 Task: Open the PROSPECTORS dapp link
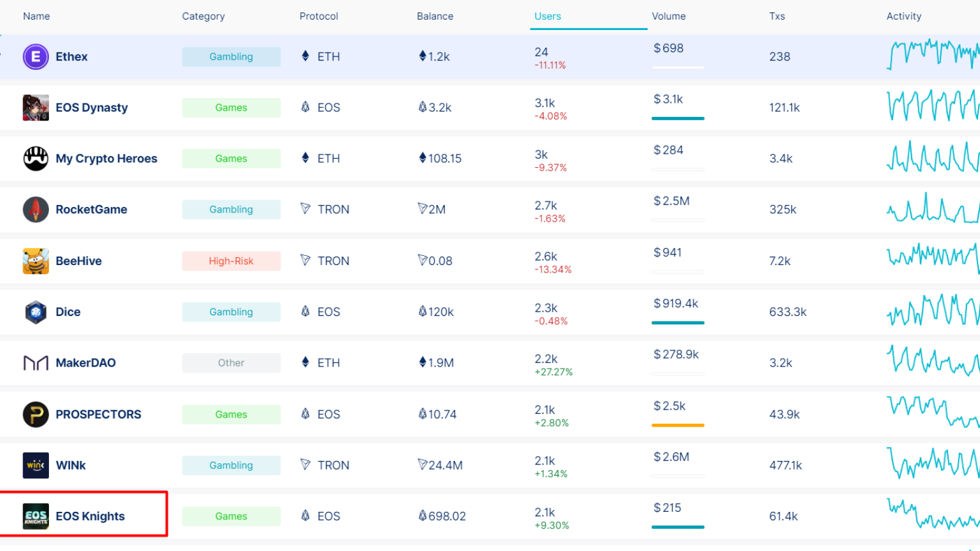[99, 414]
